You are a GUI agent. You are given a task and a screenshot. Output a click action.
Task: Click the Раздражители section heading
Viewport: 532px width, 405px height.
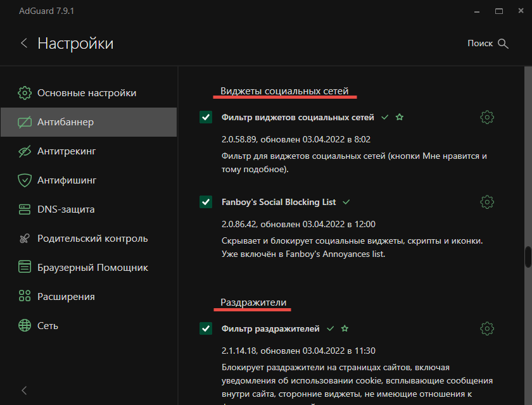click(253, 302)
